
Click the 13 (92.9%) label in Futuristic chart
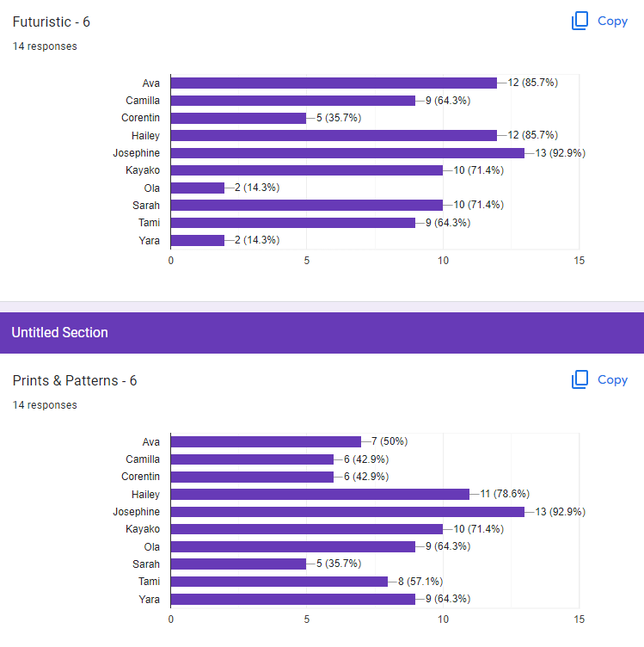(560, 153)
